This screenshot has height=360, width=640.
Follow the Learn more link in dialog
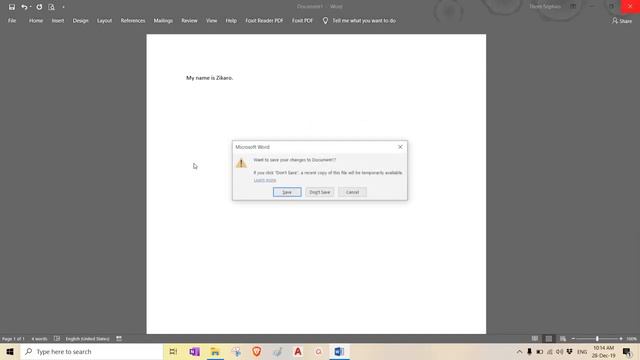(x=264, y=180)
